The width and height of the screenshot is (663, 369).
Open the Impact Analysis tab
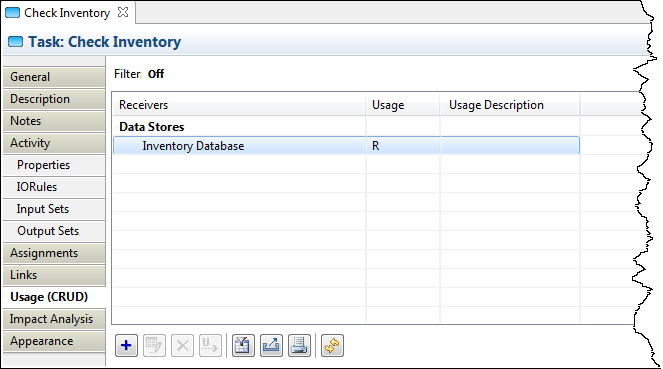pyautogui.click(x=54, y=319)
